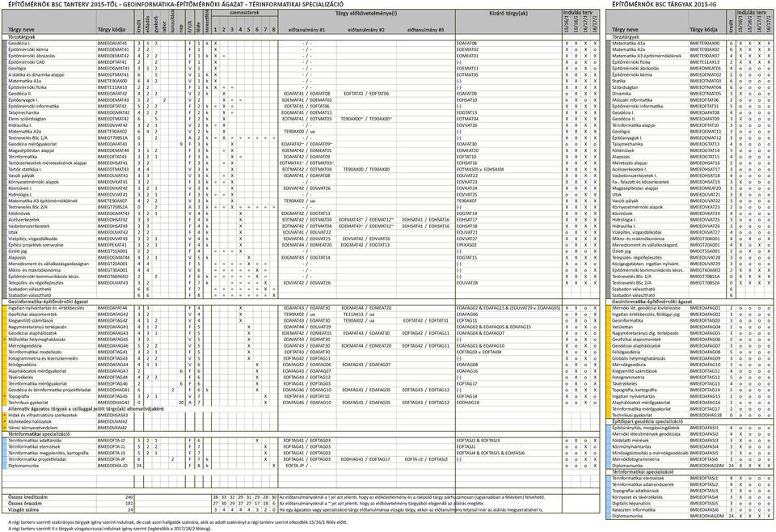The height and width of the screenshot is (532, 776).
Task: Select 'Építőipari geodézia specializáció' section header
Action: click(647, 422)
